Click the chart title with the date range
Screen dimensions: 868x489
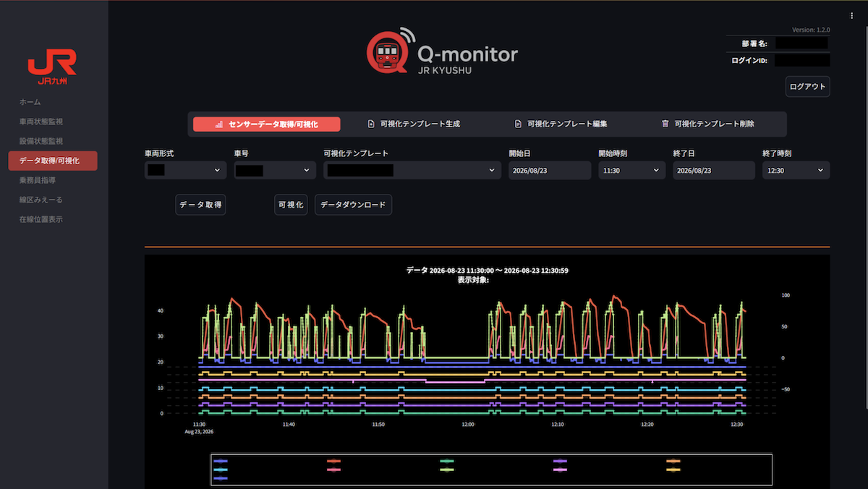[487, 271]
